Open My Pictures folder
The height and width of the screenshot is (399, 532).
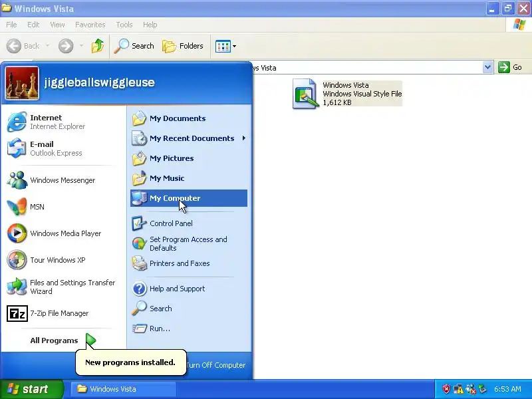coord(189,158)
